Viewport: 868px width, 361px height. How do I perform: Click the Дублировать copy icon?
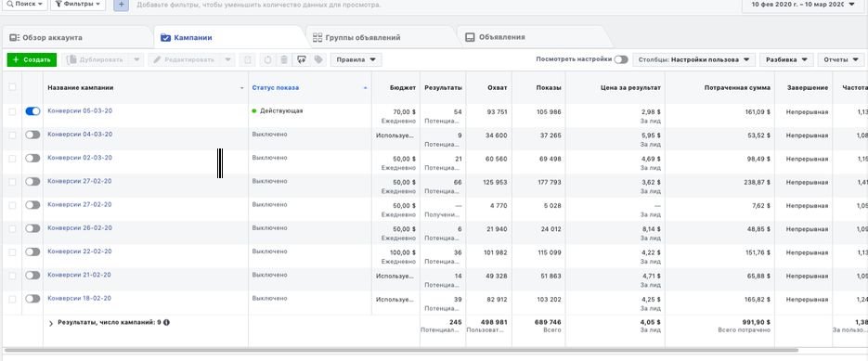point(72,59)
